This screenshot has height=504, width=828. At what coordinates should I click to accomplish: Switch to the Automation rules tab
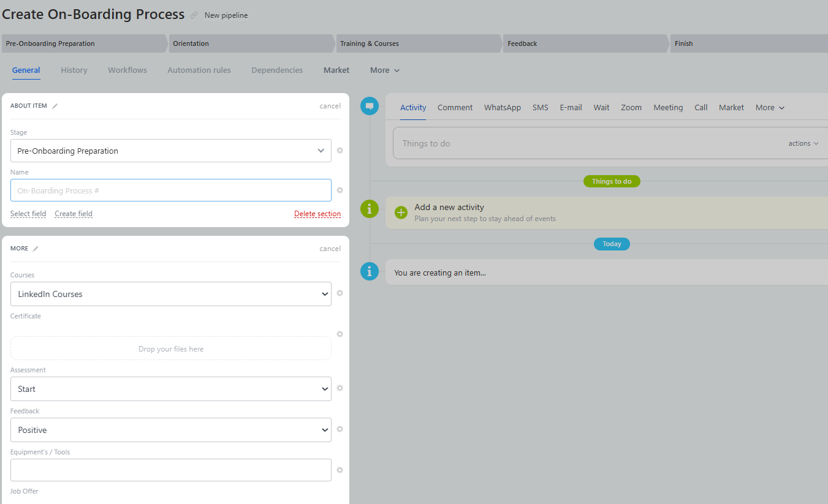pyautogui.click(x=199, y=70)
